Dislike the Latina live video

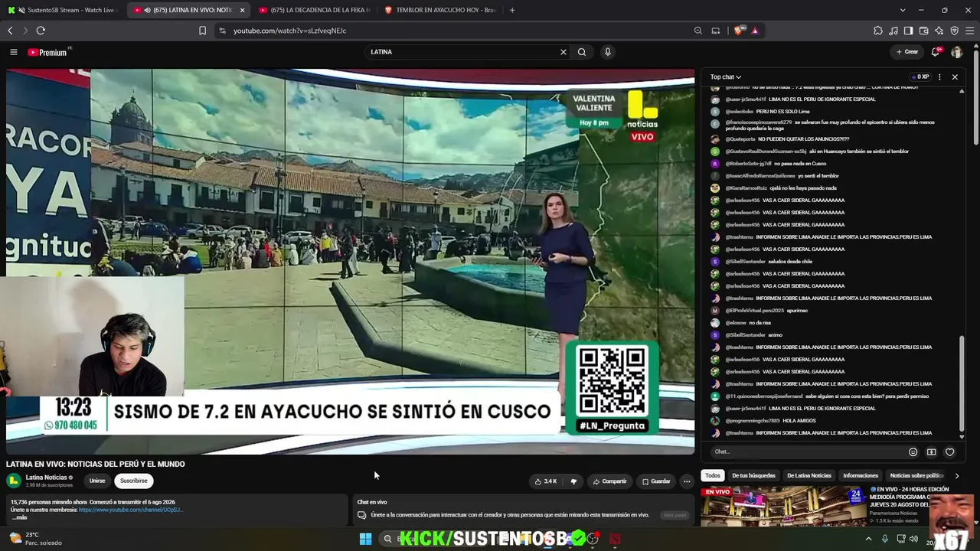coord(573,481)
